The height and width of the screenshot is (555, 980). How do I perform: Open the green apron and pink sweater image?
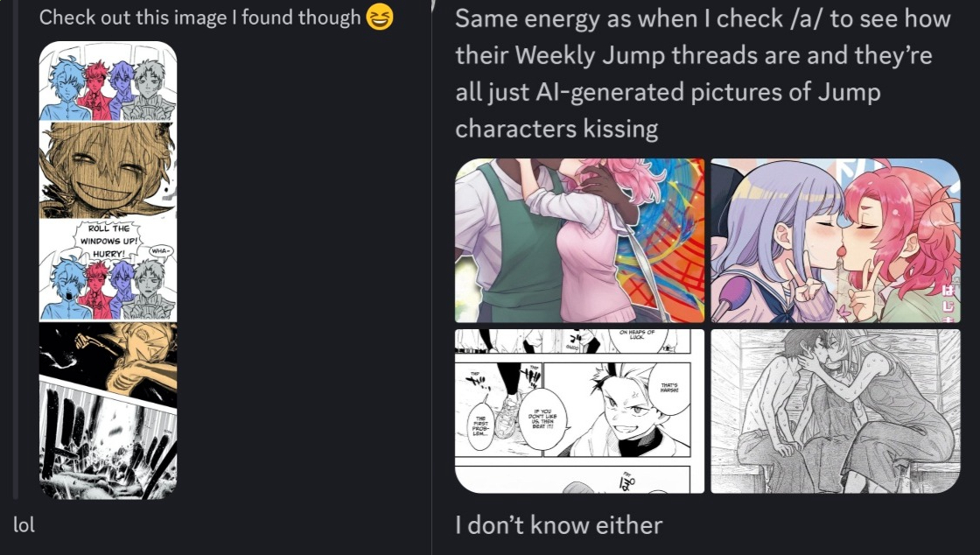tap(579, 241)
